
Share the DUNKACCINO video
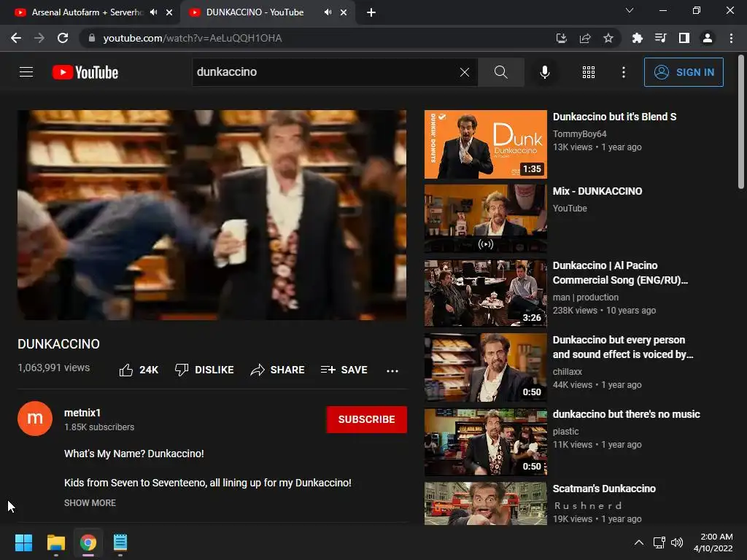pos(277,370)
